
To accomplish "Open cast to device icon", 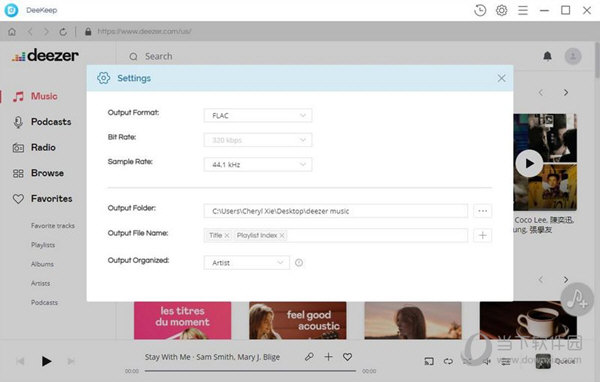I will (x=429, y=361).
